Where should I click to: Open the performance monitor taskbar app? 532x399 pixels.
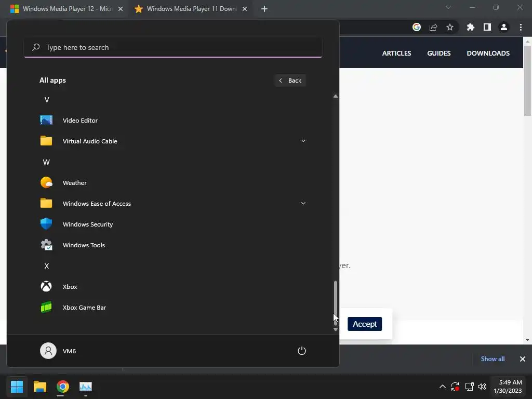86,387
